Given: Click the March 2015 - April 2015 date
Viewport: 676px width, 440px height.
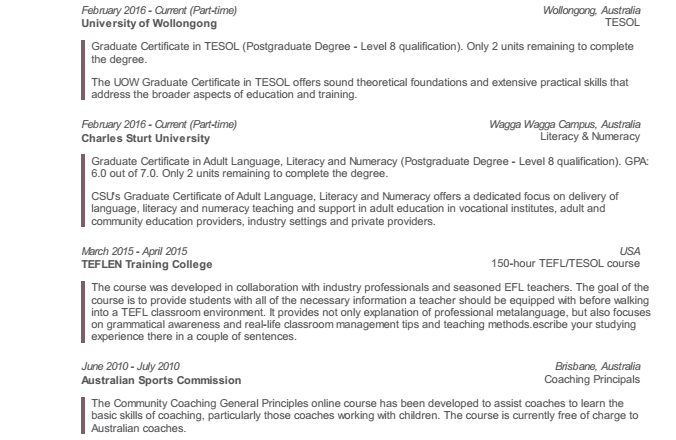Looking at the screenshot, I should pyautogui.click(x=134, y=251).
